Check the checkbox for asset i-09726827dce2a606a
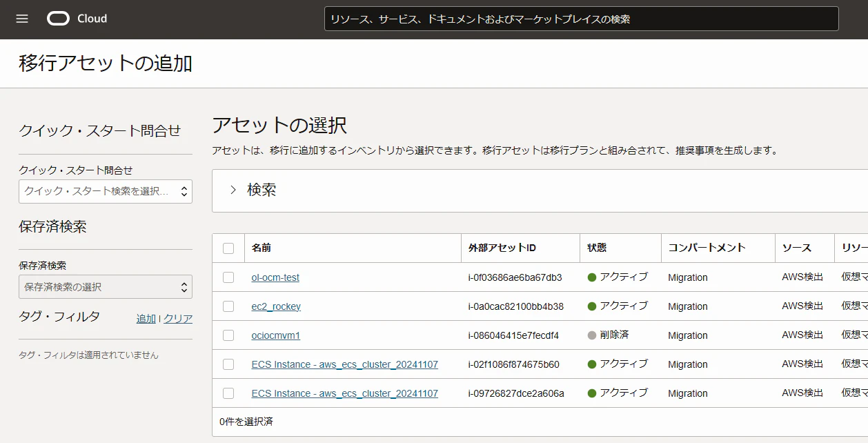868x443 pixels. coord(228,393)
